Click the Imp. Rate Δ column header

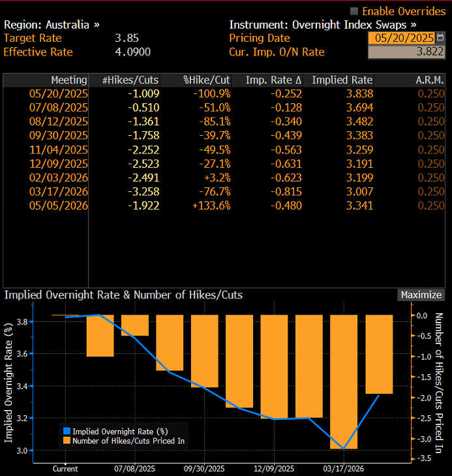tap(273, 80)
